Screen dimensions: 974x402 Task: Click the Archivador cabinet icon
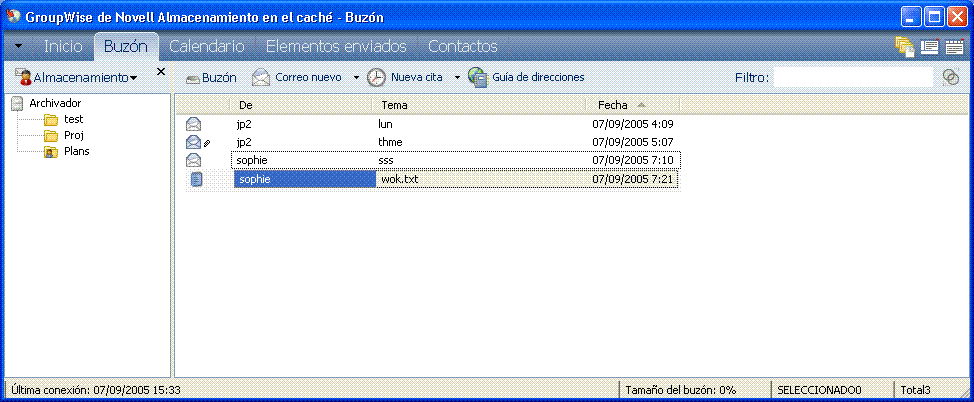(18, 104)
